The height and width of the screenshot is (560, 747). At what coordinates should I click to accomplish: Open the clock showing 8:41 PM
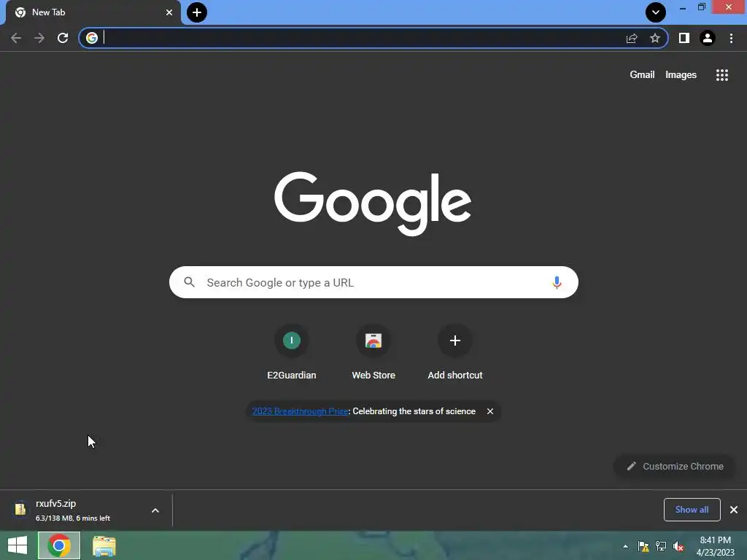coord(716,546)
